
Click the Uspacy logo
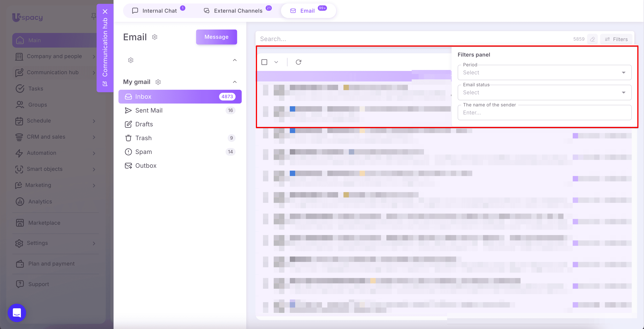27,17
